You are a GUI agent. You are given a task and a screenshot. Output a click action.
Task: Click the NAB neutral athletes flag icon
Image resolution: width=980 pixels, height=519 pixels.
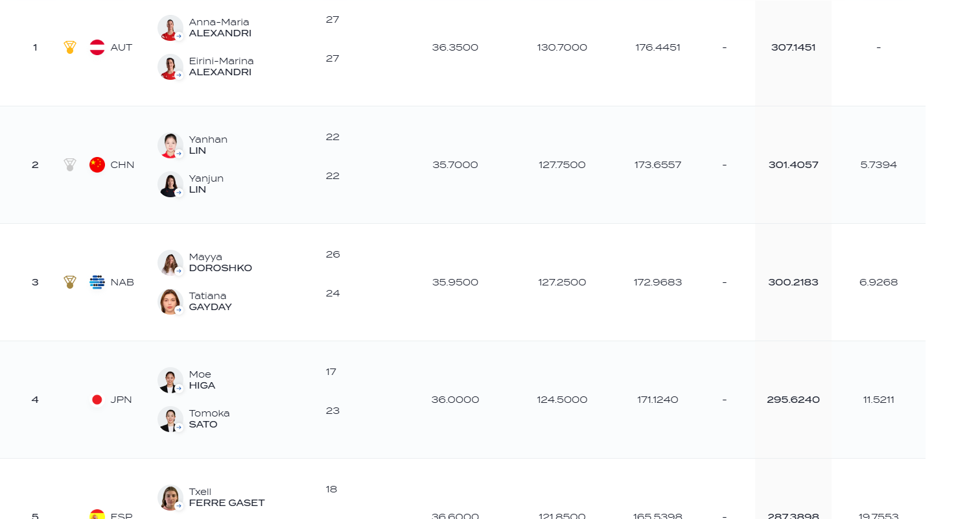click(x=97, y=282)
